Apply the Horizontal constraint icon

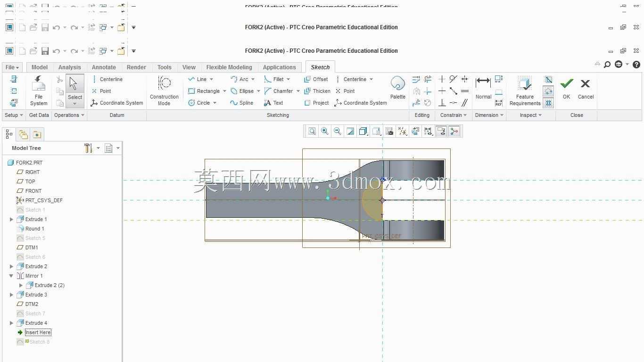coord(442,91)
